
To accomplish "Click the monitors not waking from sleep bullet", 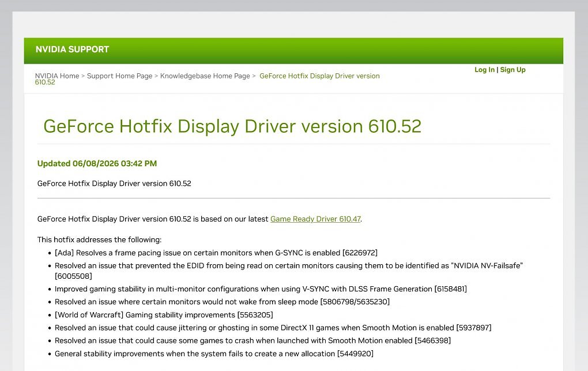I will pos(222,302).
